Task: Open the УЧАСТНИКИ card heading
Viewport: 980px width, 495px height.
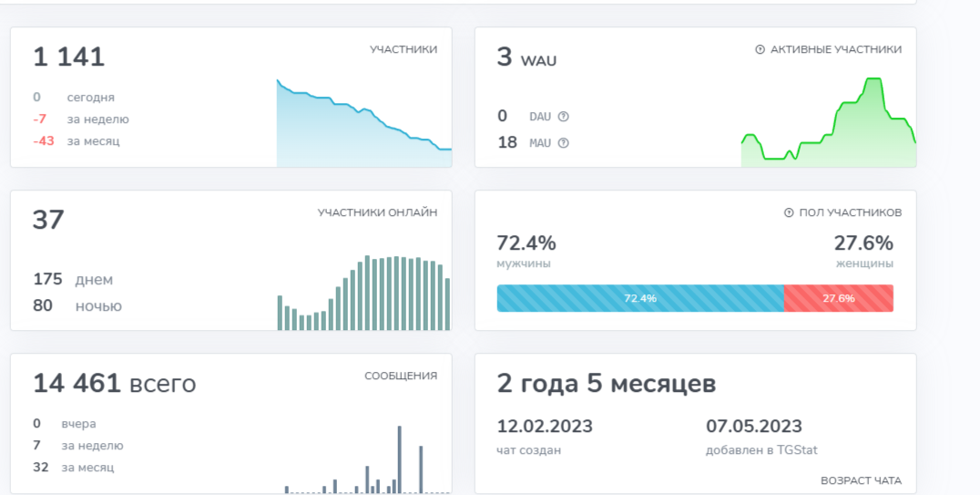Action: 403,49
